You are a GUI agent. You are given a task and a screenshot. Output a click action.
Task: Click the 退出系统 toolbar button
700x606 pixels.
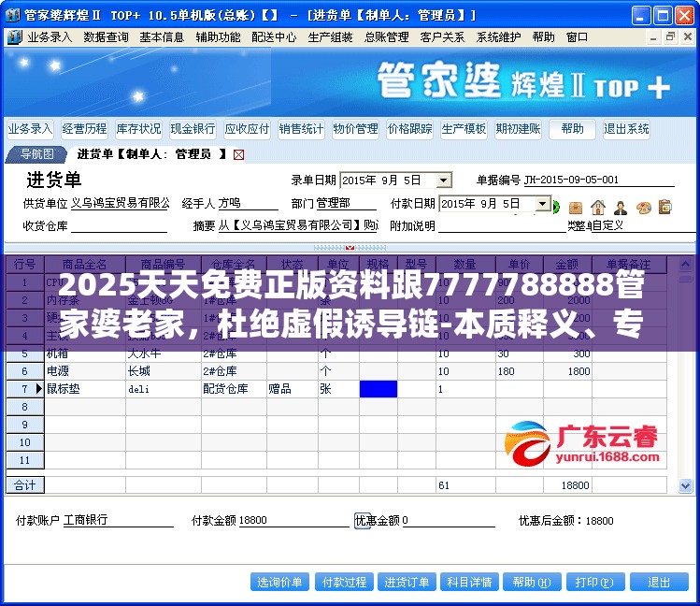626,129
